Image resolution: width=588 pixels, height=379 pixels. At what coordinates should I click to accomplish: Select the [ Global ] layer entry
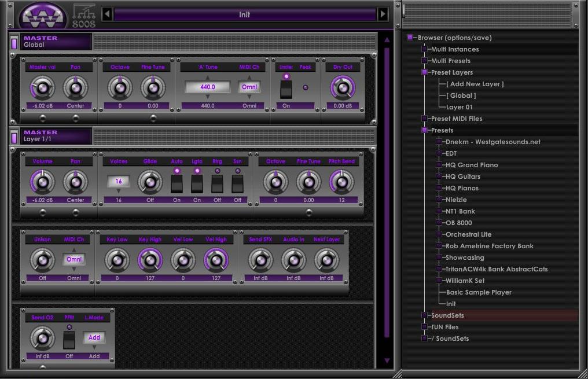tap(461, 95)
